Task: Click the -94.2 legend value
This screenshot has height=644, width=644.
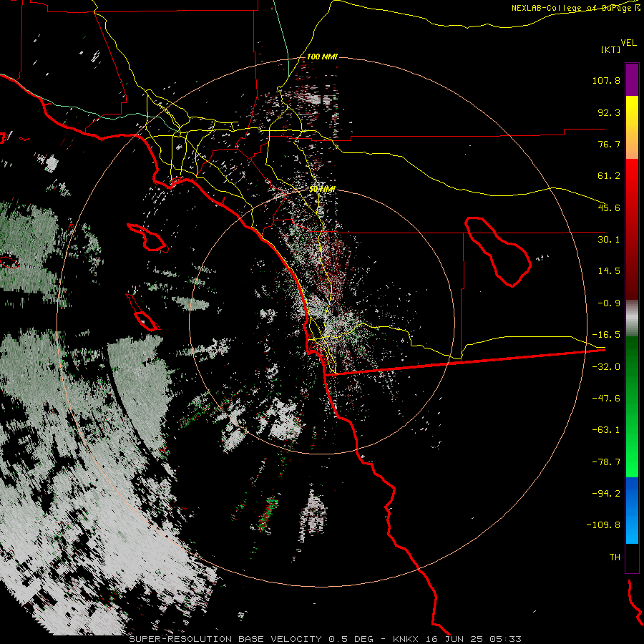Action: coord(606,493)
